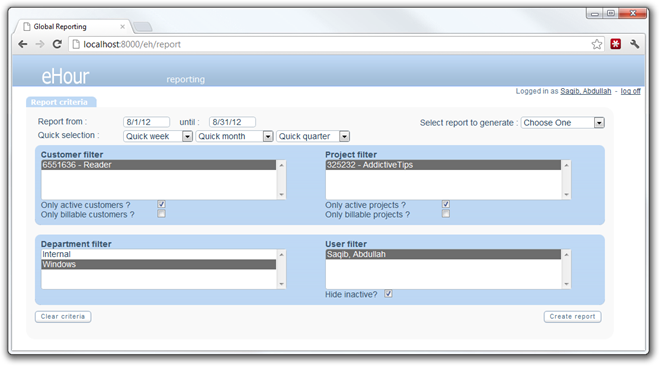The height and width of the screenshot is (366, 660).
Task: Toggle Only active projects checkbox
Action: pyautogui.click(x=446, y=204)
